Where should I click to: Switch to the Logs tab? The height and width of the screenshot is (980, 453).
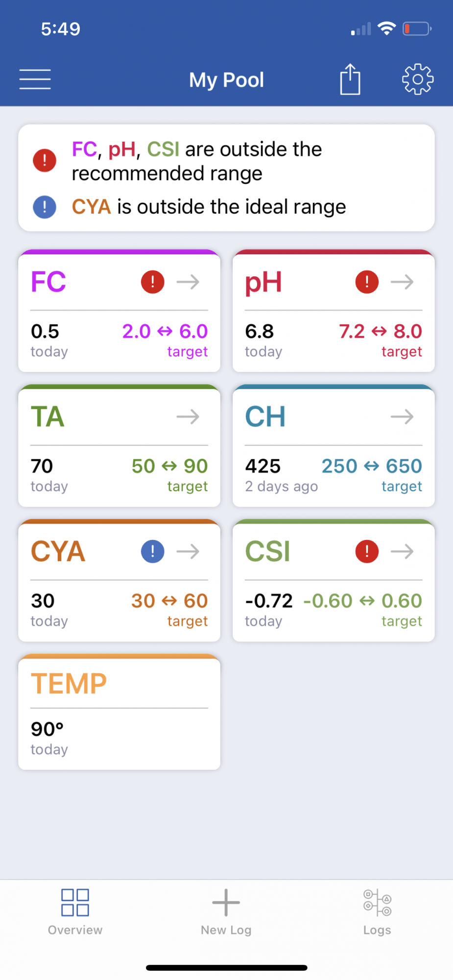[377, 912]
